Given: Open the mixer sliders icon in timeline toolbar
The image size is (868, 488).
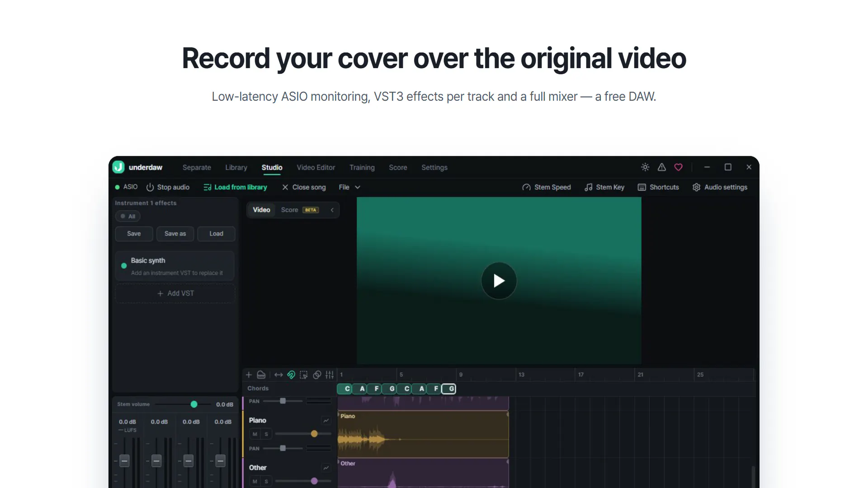Looking at the screenshot, I should (x=330, y=375).
